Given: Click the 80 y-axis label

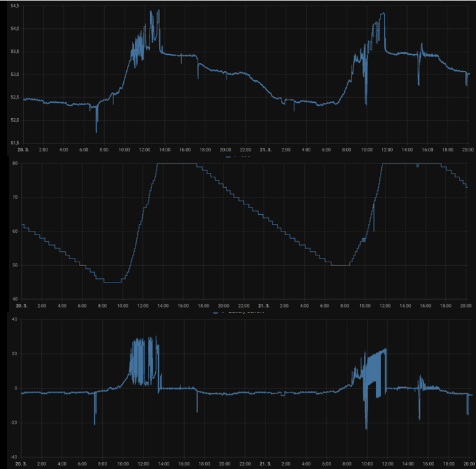Looking at the screenshot, I should click(x=15, y=163).
